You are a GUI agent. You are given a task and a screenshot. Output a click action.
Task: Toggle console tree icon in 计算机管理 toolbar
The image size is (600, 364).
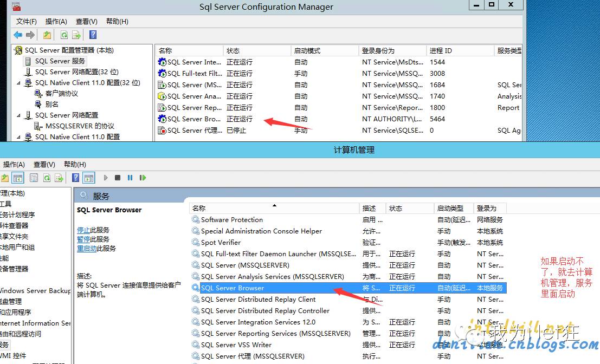point(17,178)
